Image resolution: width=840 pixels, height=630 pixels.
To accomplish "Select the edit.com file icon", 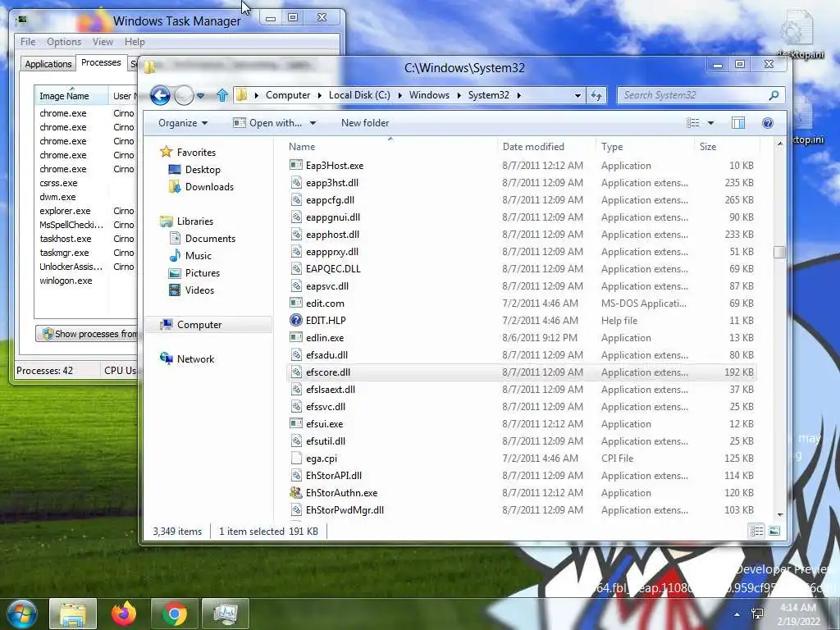I will [x=295, y=303].
